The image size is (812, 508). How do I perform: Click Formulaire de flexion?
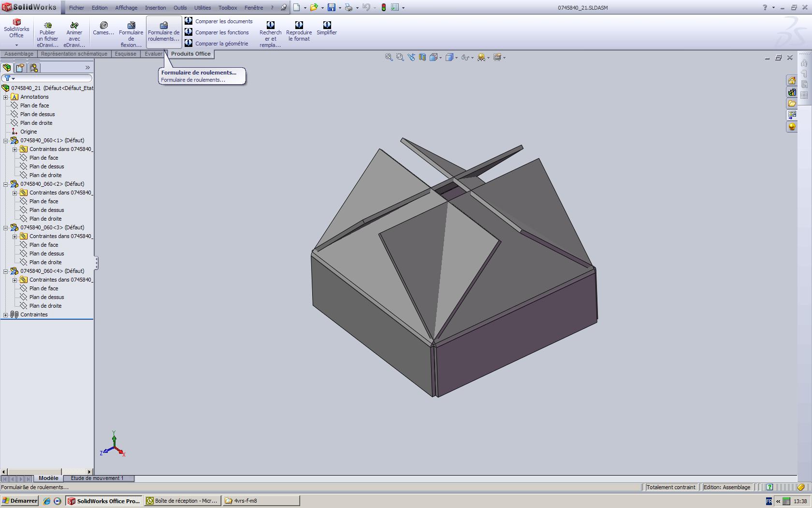tap(131, 31)
